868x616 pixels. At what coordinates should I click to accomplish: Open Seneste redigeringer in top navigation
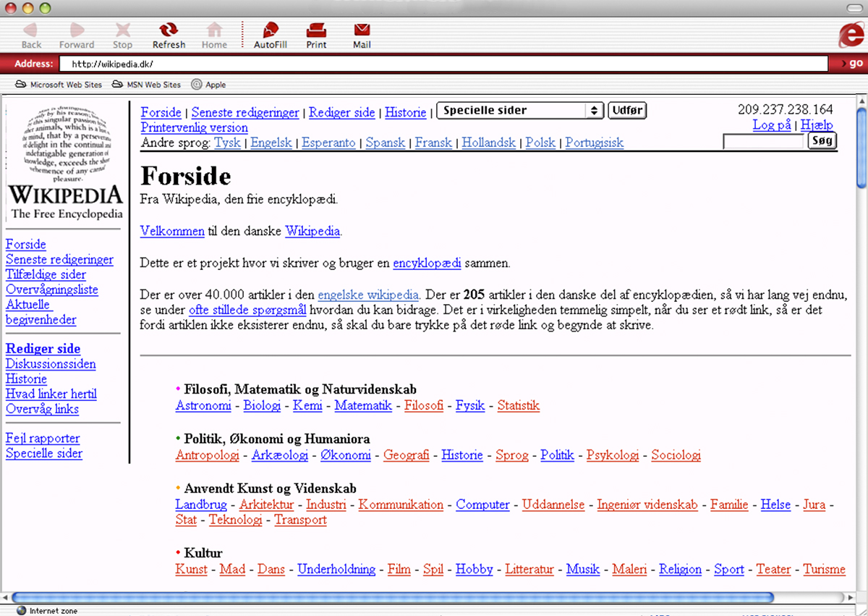click(245, 112)
